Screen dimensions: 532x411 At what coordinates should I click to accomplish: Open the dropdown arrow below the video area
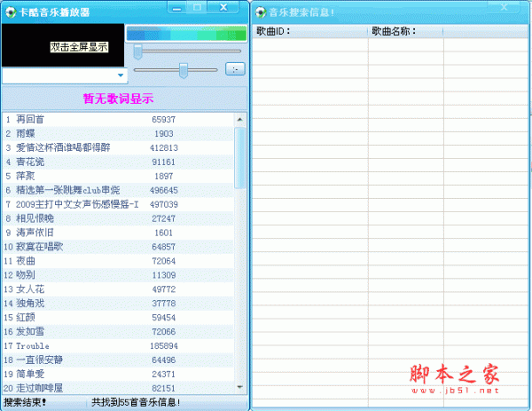point(121,75)
